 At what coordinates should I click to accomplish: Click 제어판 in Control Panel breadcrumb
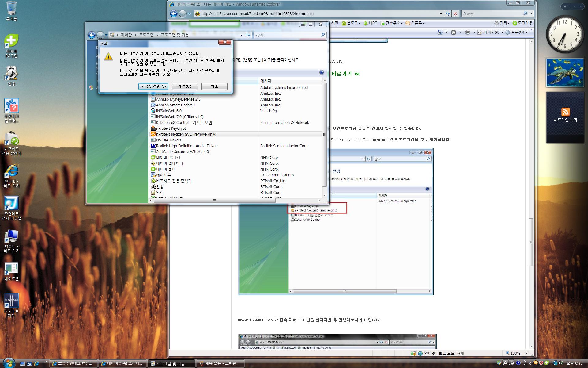(126, 35)
